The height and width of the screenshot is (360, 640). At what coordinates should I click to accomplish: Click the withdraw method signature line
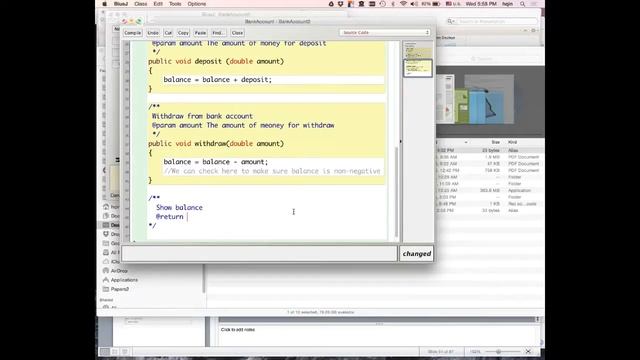tap(216, 144)
